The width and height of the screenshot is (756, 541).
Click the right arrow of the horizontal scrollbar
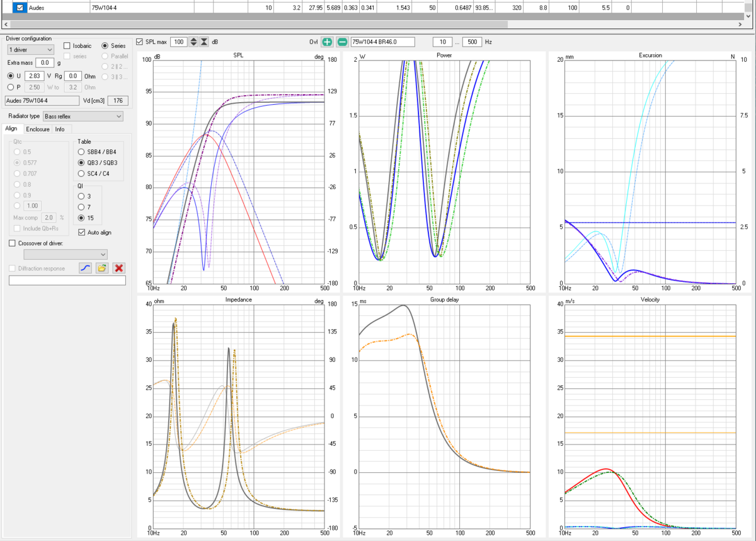click(x=740, y=24)
